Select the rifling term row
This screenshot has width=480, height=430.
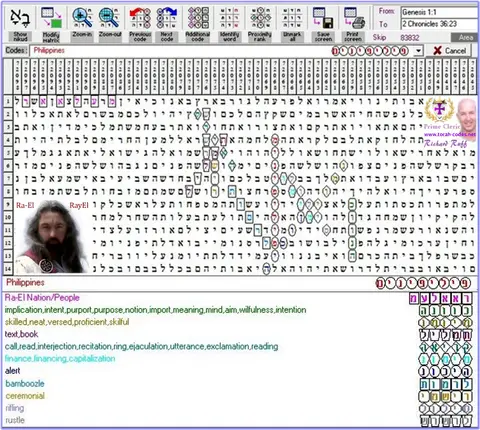(x=15, y=408)
